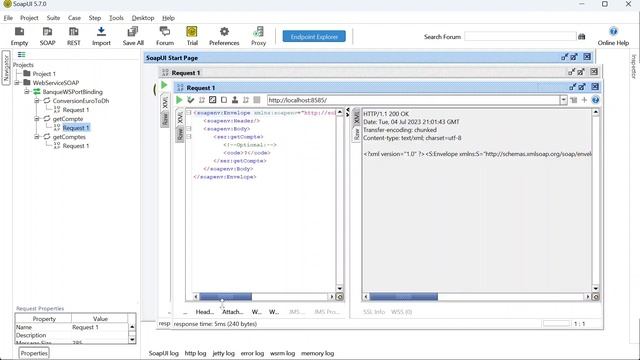Click the response pane horizontal scrollbar thumb
Viewport: 640px width, 360px height.
pyautogui.click(x=404, y=297)
